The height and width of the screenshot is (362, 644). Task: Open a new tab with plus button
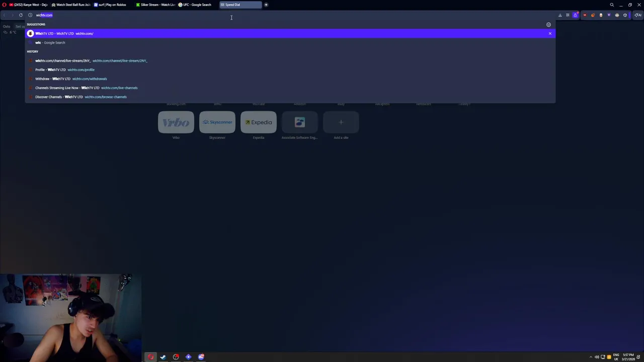tap(266, 5)
